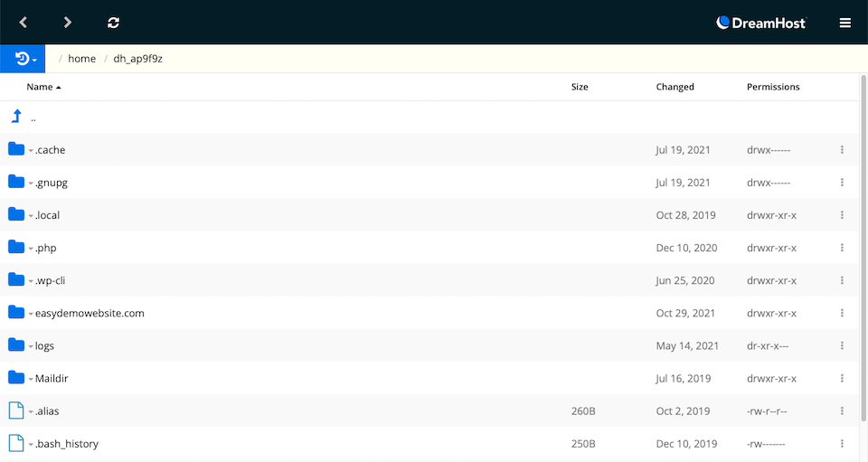Open the hamburger menu
The height and width of the screenshot is (462, 868).
[844, 23]
